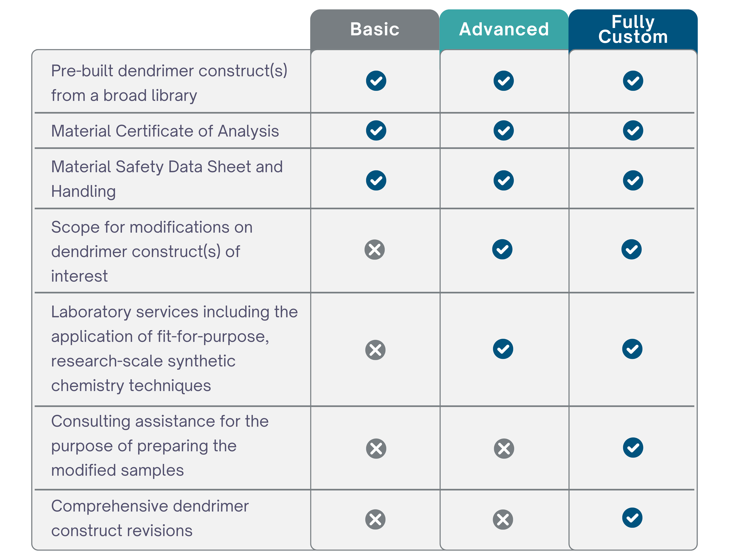Image resolution: width=729 pixels, height=560 pixels.
Task: Click the Basic checkmark for Pre-built dendrimer constructs
Action: [x=376, y=81]
